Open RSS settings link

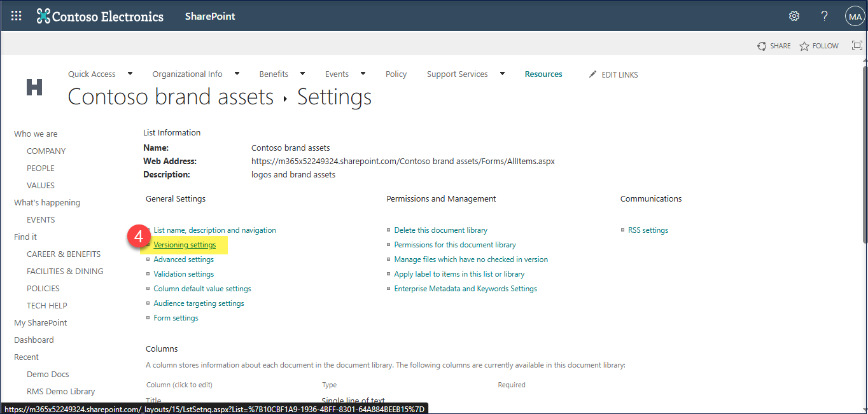648,230
